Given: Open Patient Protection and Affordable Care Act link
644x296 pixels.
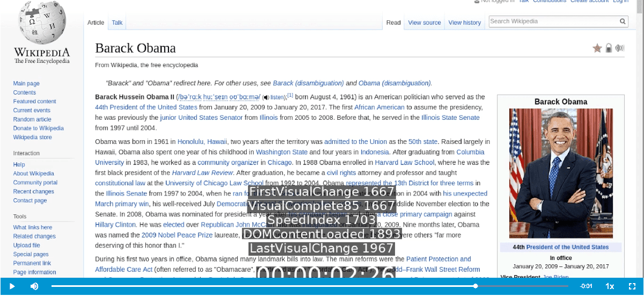Looking at the screenshot, I should coord(283,264).
